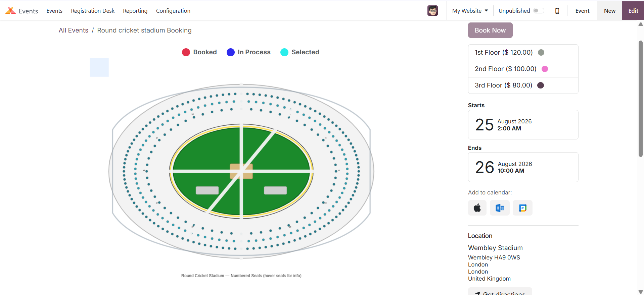Open the user avatar profile menu
The height and width of the screenshot is (295, 644).
pos(432,11)
